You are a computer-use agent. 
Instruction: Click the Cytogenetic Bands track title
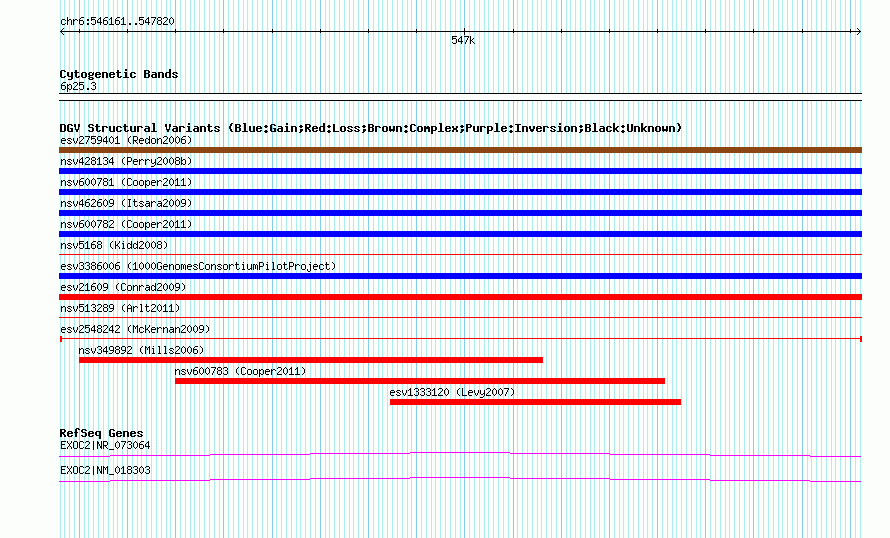click(119, 74)
